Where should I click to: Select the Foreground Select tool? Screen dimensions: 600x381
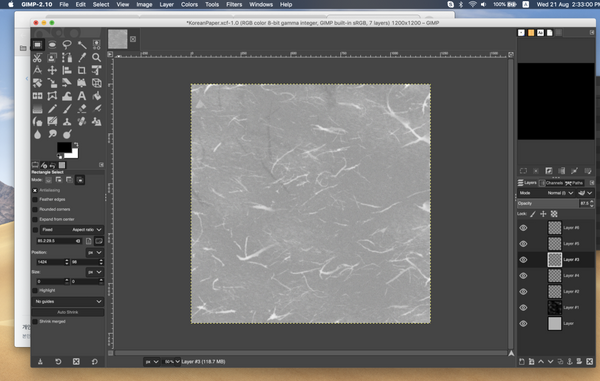52,58
